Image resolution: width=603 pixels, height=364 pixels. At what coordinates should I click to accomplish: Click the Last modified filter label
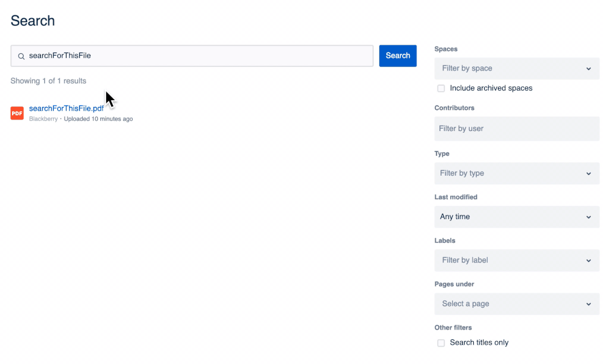[456, 197]
